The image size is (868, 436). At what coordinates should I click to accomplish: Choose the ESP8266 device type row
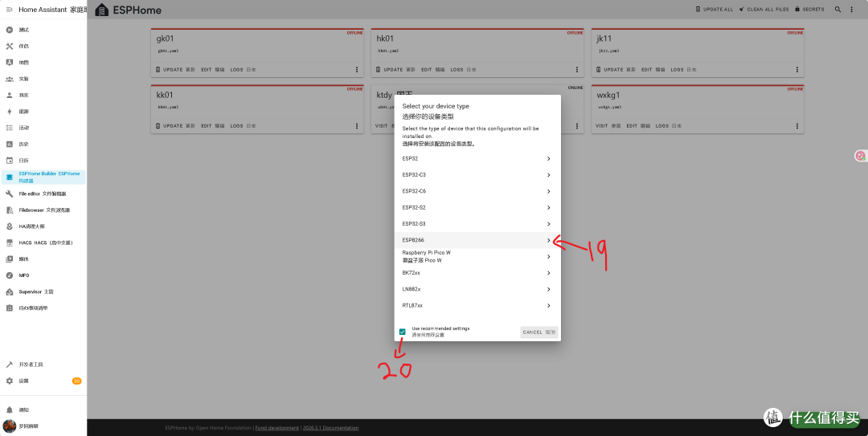tap(477, 240)
